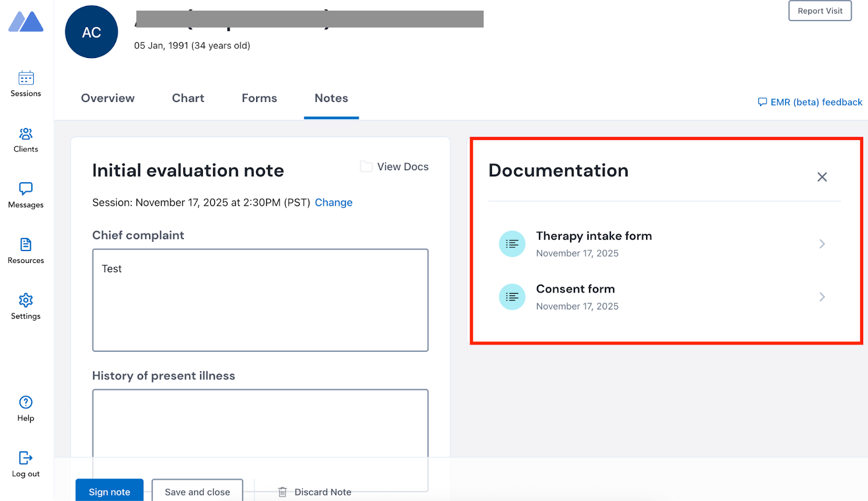Click the app logo in top left corner
Screen dimensions: 868x501
(x=25, y=22)
